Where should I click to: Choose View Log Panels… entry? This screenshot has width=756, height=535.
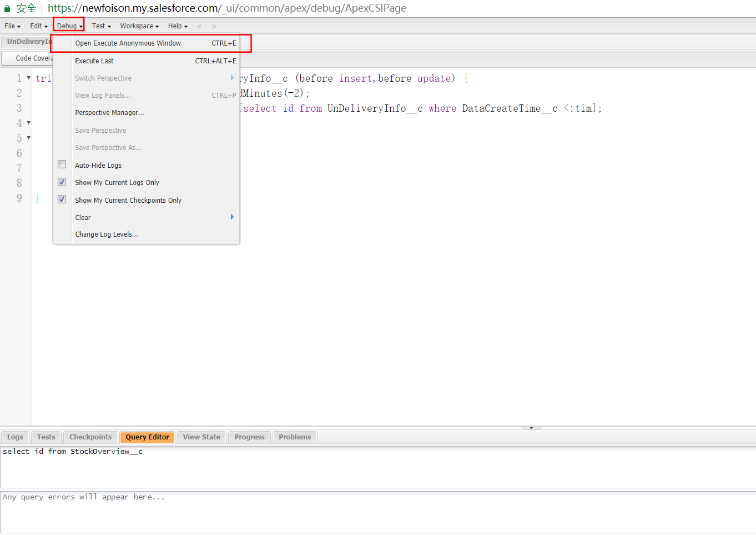tap(147, 96)
